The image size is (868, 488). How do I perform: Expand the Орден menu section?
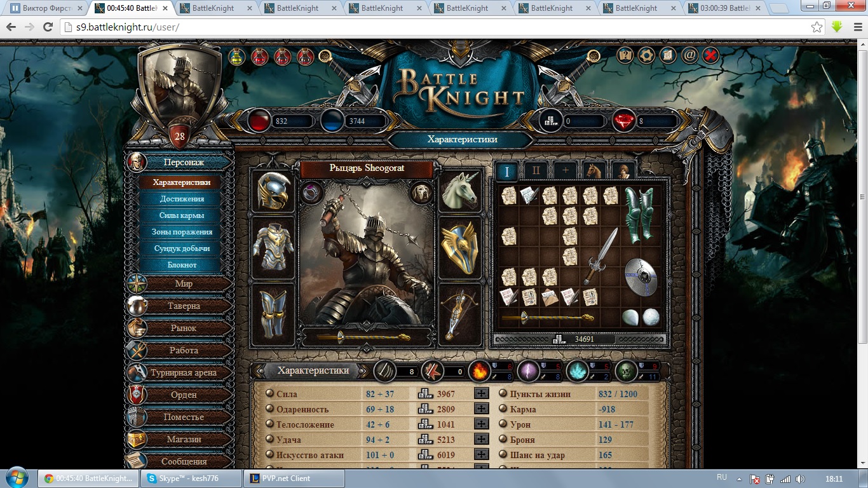[x=180, y=395]
